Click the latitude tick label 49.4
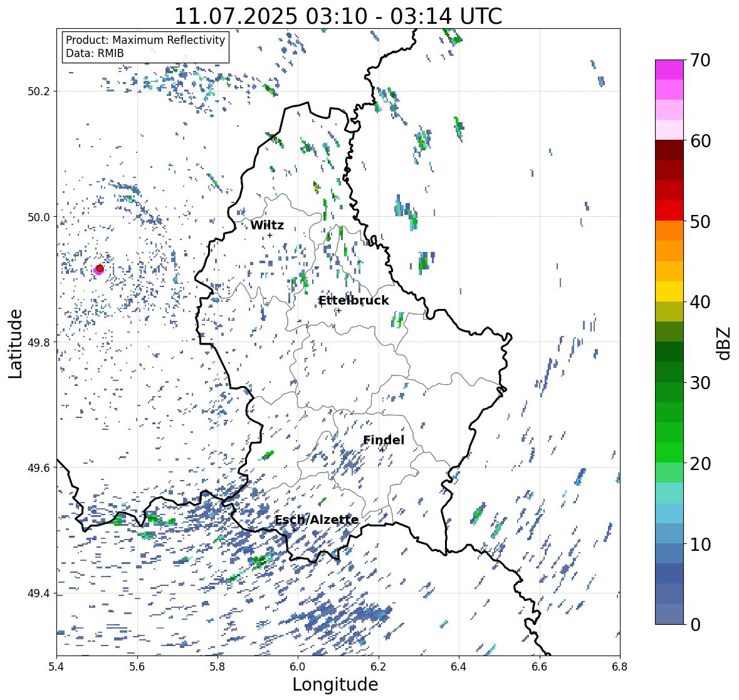 (x=39, y=593)
